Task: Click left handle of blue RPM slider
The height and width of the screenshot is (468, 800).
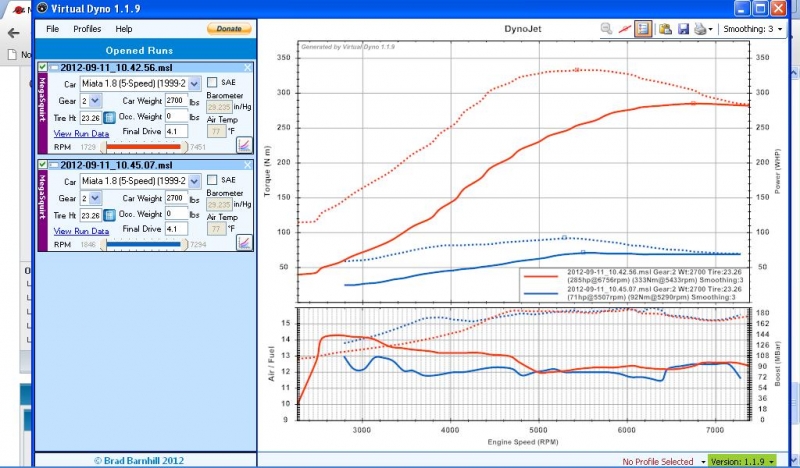Action: [104, 244]
